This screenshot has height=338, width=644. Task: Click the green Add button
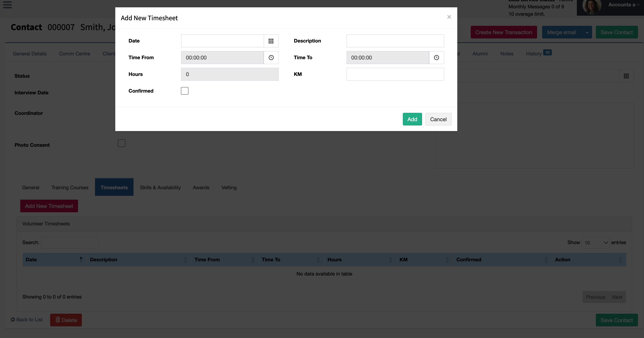click(x=412, y=119)
